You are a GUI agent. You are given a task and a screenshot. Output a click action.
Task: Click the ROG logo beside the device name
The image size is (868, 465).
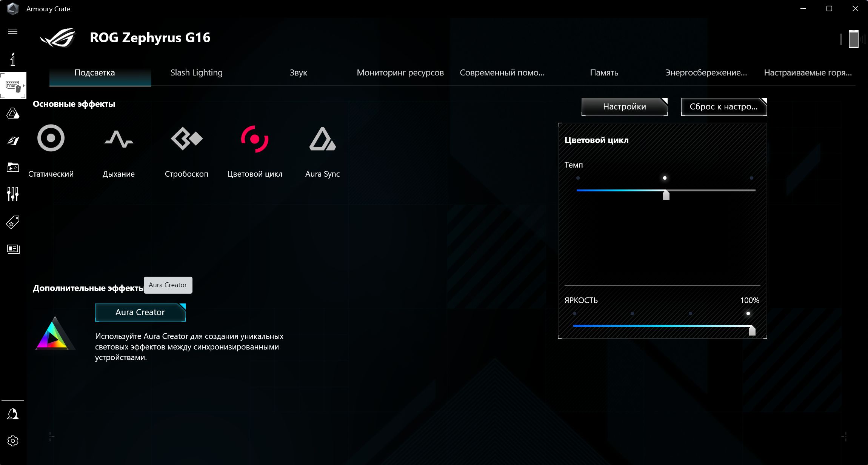[58, 38]
